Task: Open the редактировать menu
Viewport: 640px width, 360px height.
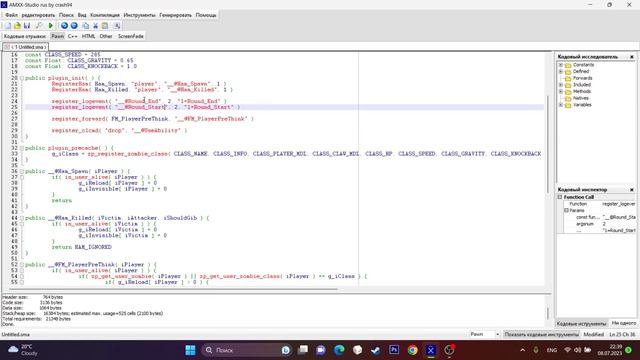Action: tap(38, 15)
